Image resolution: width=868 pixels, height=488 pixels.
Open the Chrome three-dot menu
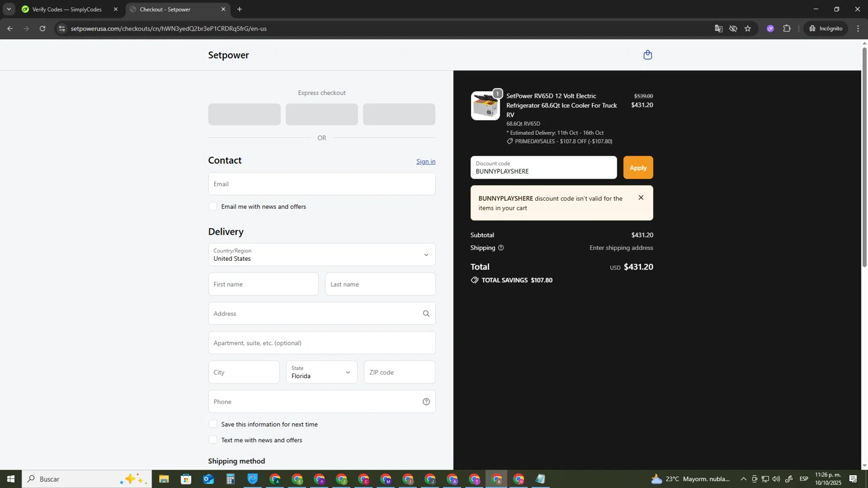pyautogui.click(x=858, y=28)
